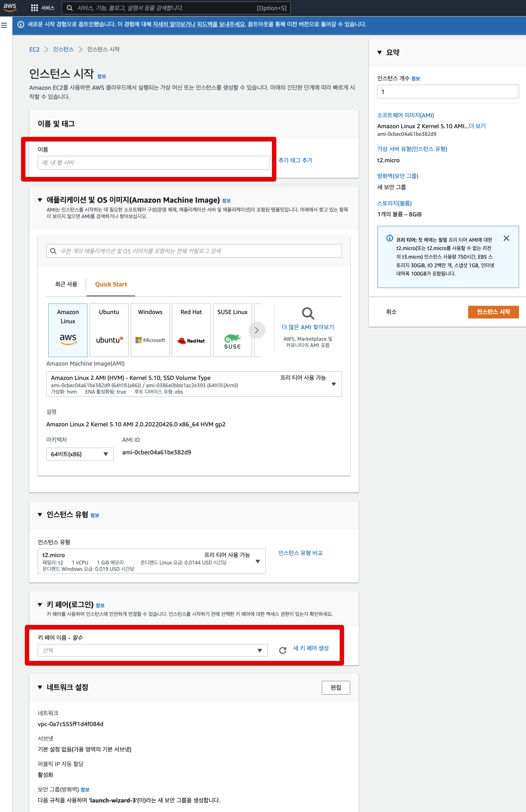Open the 서비스 grid menu icon
Image resolution: width=526 pixels, height=812 pixels.
[x=34, y=8]
